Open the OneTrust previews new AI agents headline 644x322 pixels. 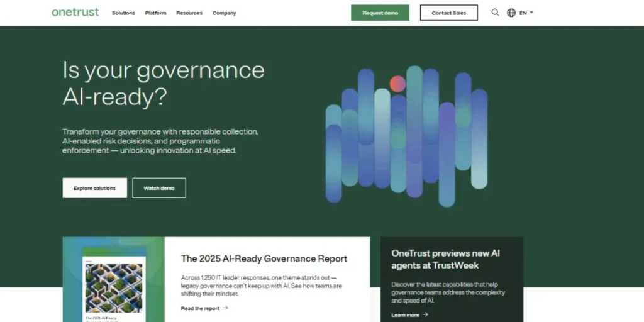click(x=445, y=259)
